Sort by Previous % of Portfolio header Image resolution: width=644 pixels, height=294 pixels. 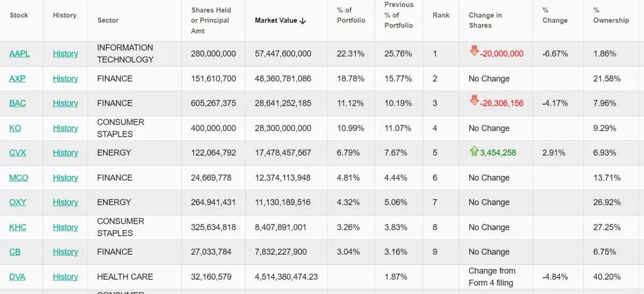(x=399, y=15)
